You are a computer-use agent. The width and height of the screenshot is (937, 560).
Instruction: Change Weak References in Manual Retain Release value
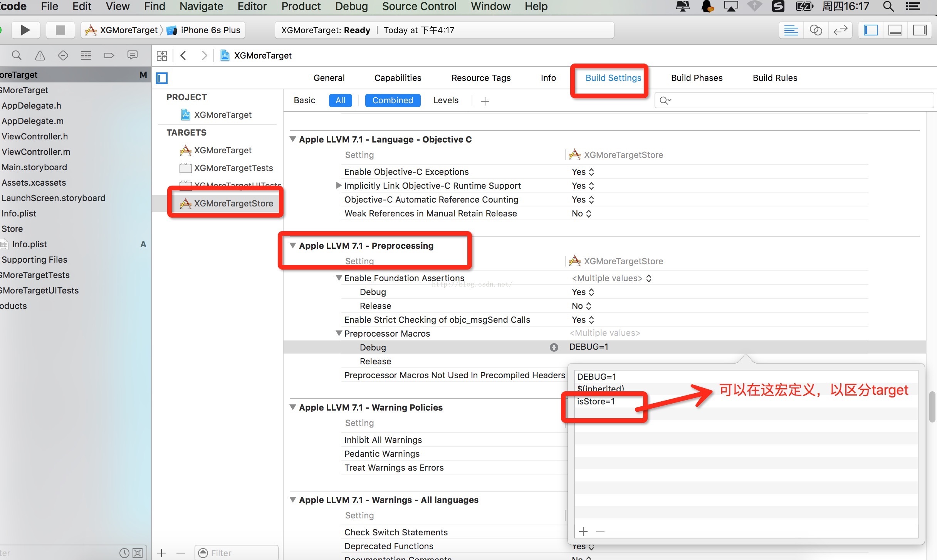[x=581, y=213]
